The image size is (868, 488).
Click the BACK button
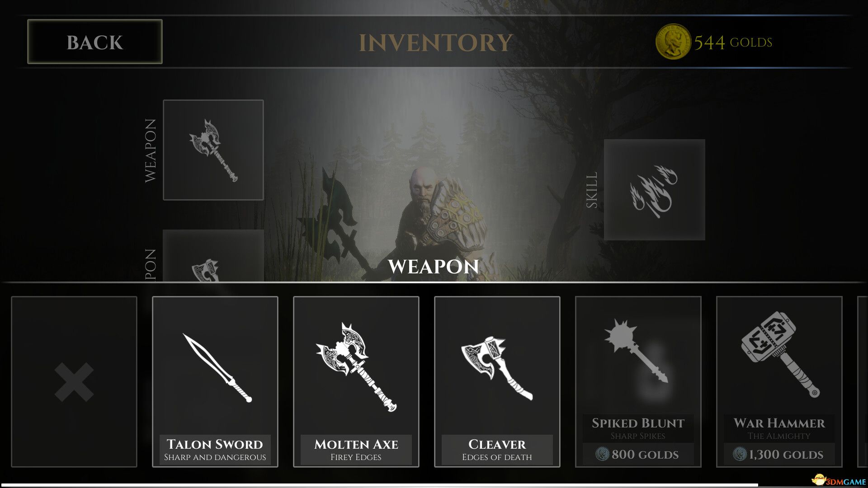95,42
